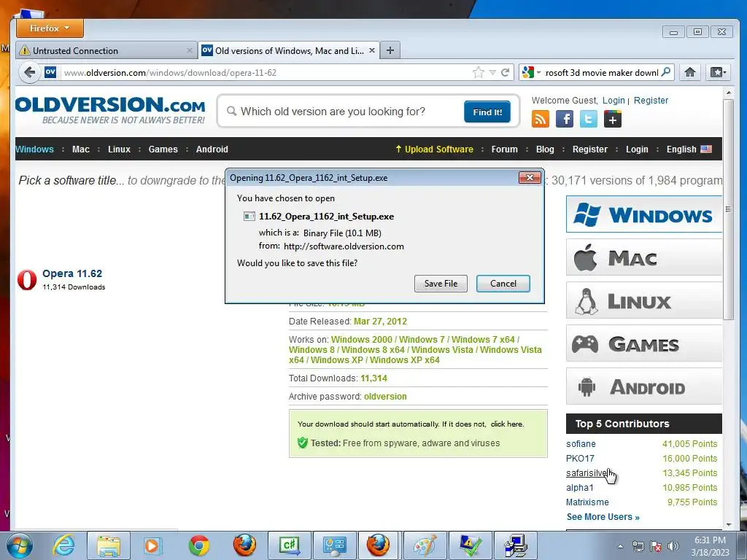Click the OldVersion.com site logo
Viewport: 747px width, 560px height.
coord(110,111)
